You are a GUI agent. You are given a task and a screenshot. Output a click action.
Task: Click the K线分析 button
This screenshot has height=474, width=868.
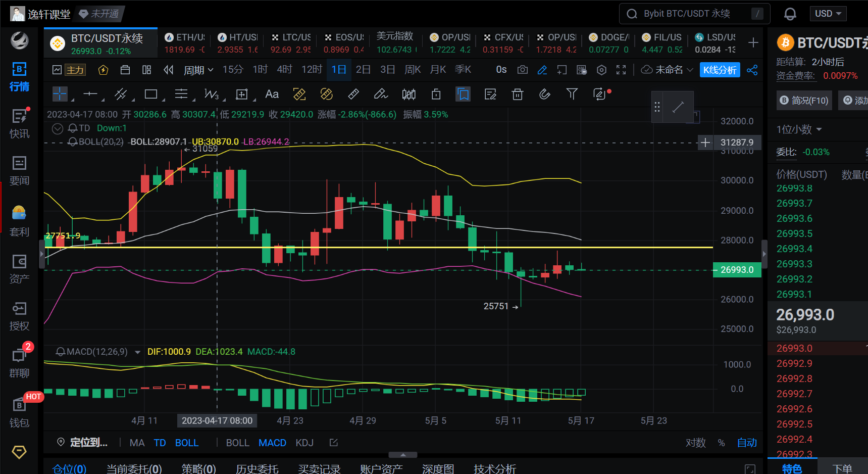click(x=720, y=70)
